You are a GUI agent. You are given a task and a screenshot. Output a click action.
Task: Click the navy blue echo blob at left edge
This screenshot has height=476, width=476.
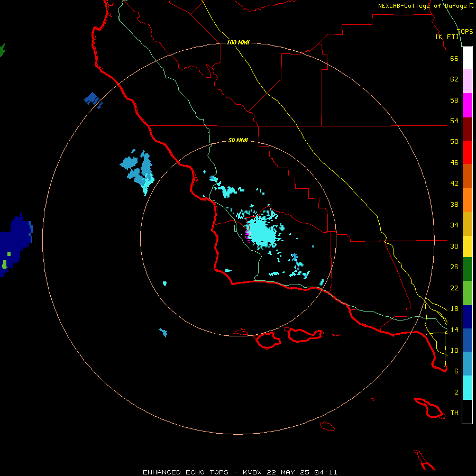15,245
